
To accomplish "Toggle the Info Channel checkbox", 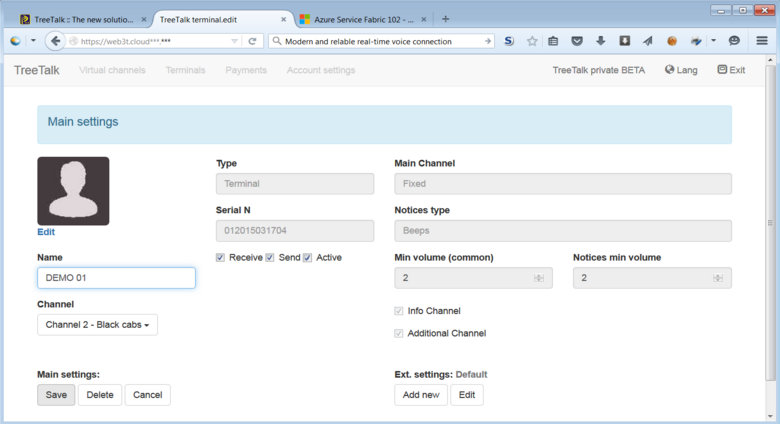I will click(x=398, y=311).
